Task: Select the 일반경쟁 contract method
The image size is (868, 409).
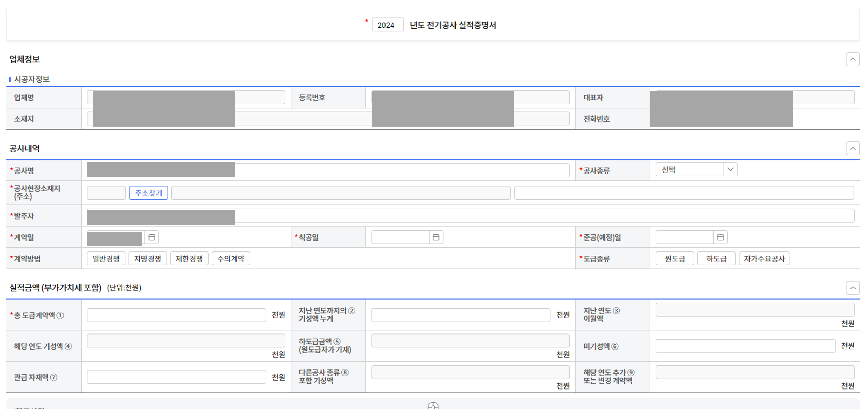Action: 106,259
